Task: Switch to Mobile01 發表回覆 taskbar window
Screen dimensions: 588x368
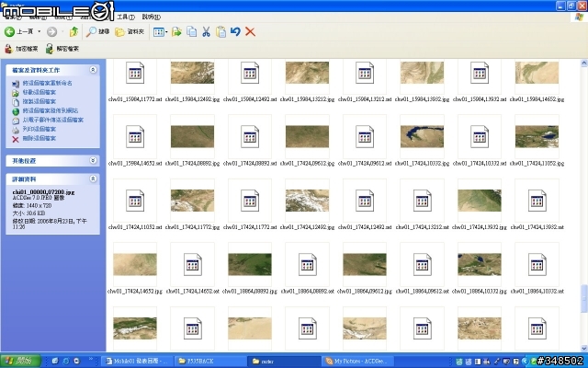Action: (x=137, y=362)
